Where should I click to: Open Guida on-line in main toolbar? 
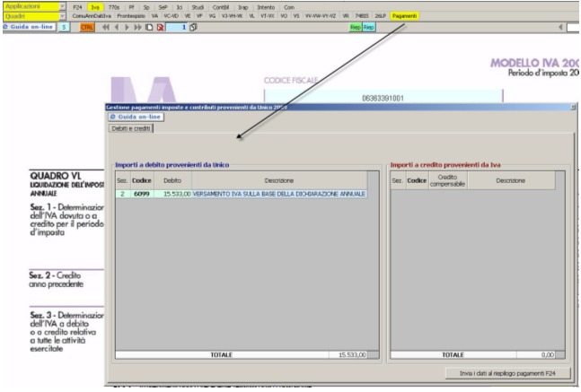coord(29,28)
